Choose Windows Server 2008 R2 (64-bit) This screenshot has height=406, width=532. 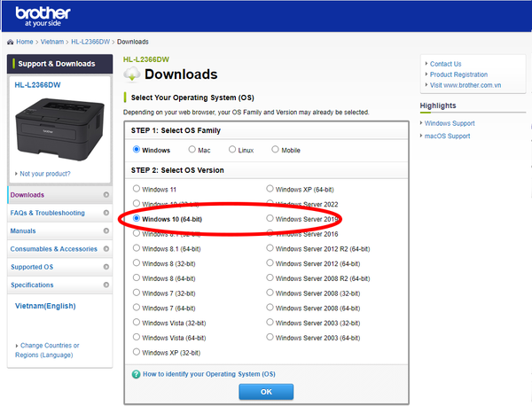270,277
